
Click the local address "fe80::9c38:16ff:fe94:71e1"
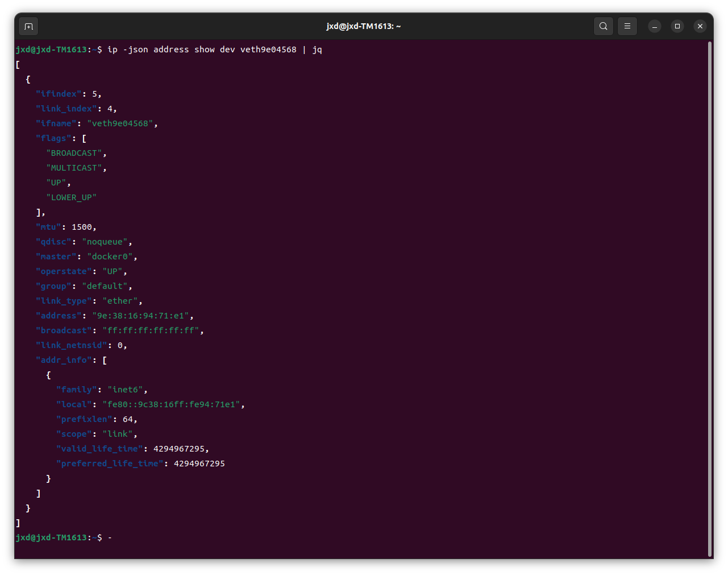(171, 404)
